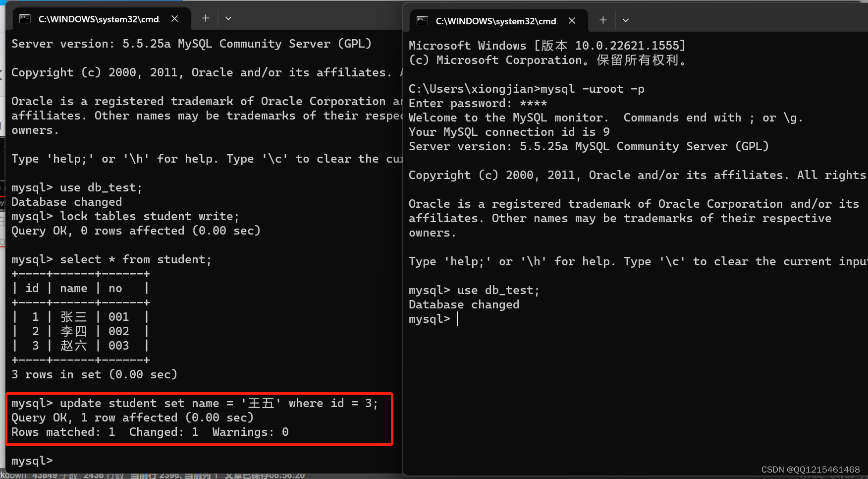The height and width of the screenshot is (479, 868).
Task: Click table row with 赵六 003
Action: coord(80,346)
